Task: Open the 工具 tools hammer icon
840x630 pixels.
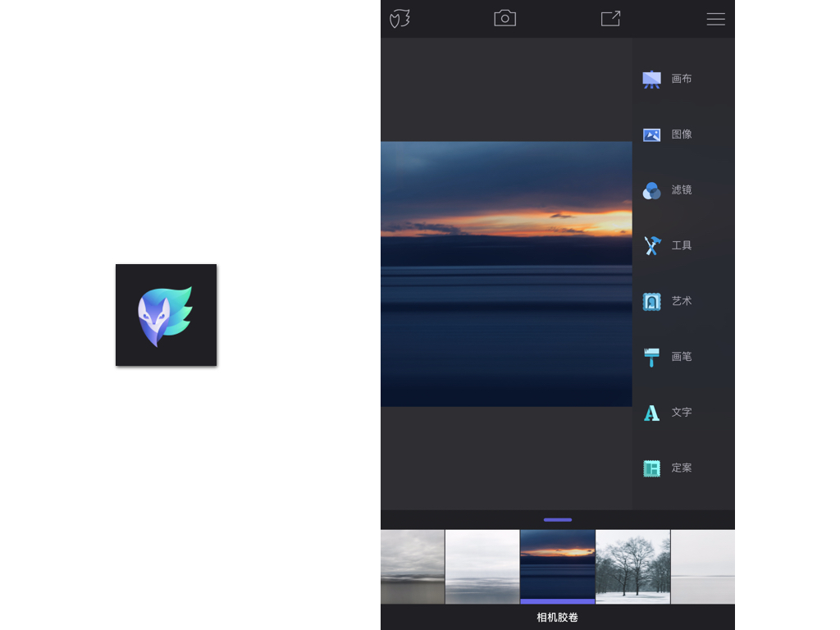Action: [651, 245]
